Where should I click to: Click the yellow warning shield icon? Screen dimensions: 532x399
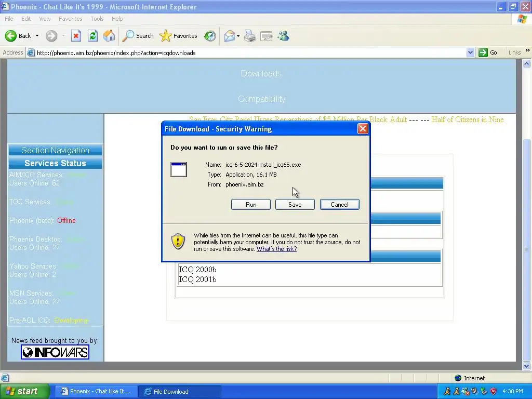point(178,241)
